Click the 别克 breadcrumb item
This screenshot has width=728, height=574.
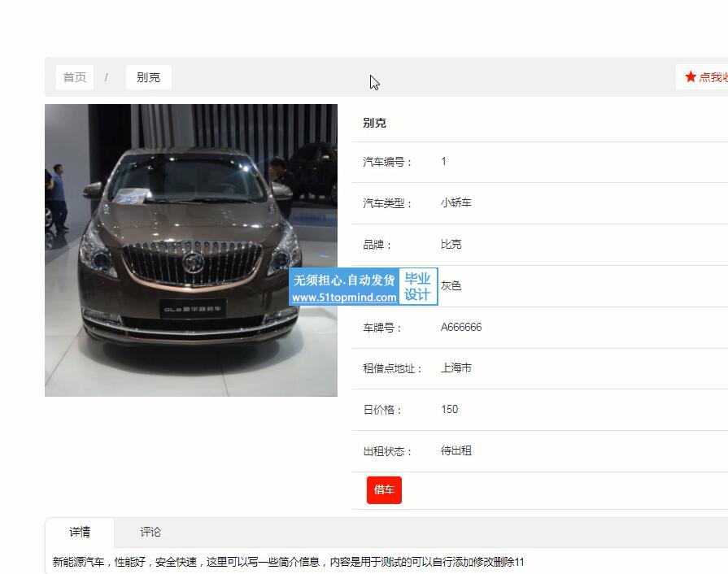coord(149,77)
